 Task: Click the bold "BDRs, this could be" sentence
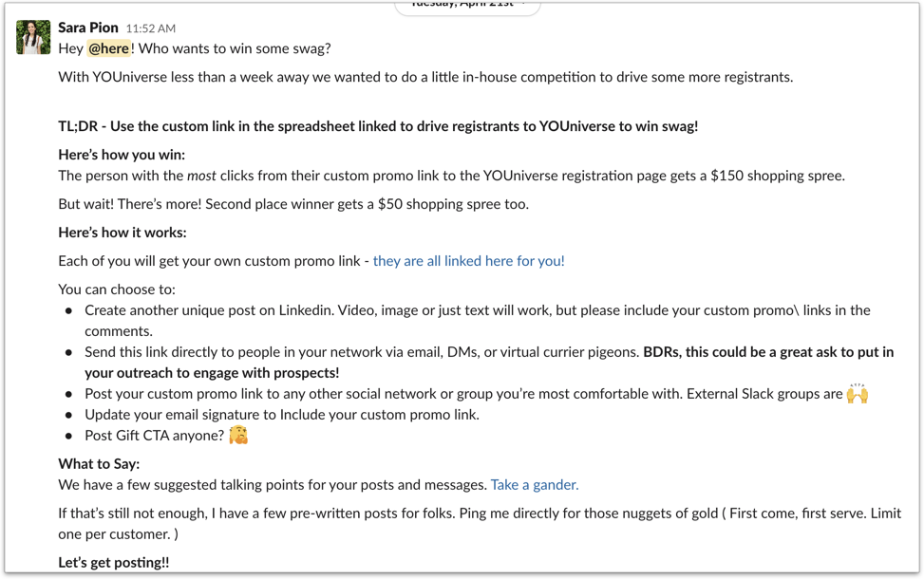[x=767, y=352]
